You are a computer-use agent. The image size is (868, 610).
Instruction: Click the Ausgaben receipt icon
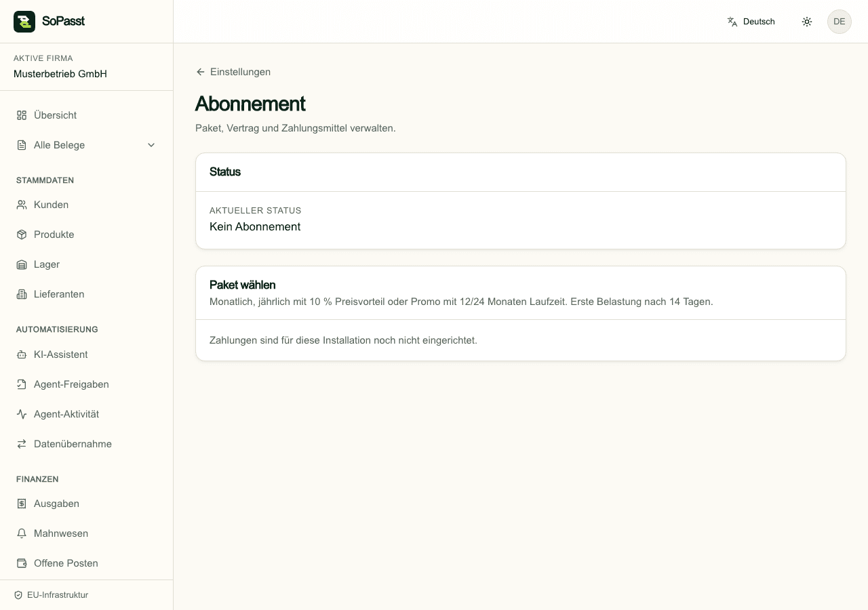(x=22, y=504)
